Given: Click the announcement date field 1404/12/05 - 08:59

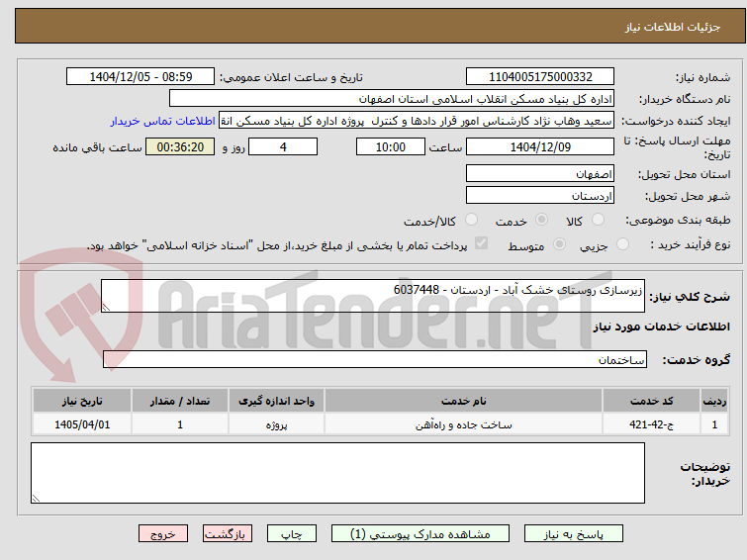Looking at the screenshot, I should tap(140, 77).
